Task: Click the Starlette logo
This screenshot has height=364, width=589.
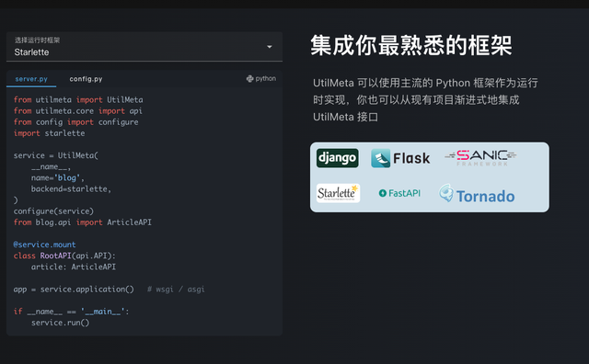Action: (338, 193)
